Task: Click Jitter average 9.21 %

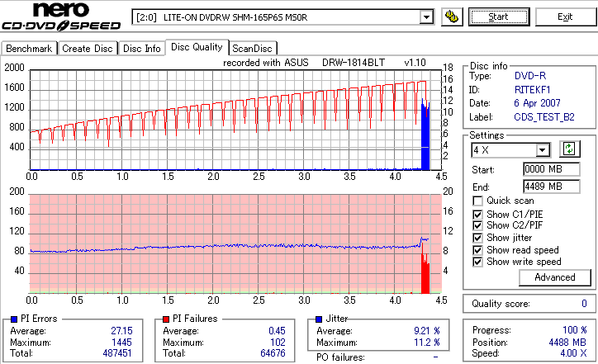Action: tap(427, 331)
